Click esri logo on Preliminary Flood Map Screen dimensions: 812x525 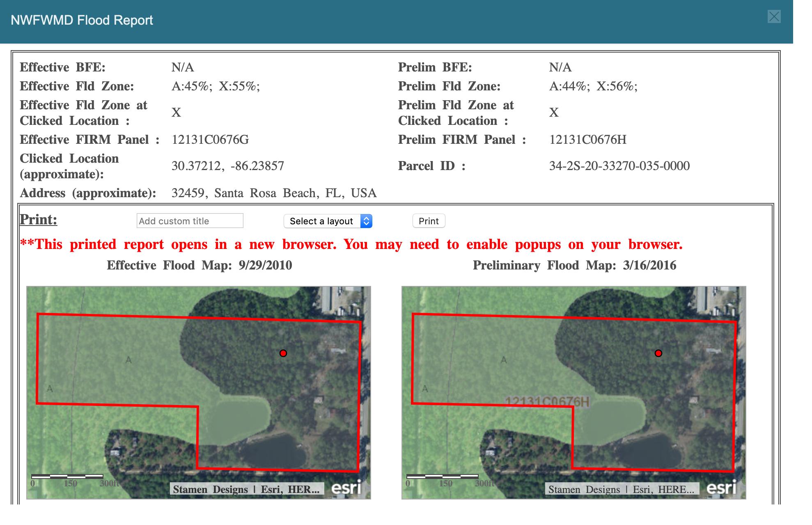[x=721, y=488]
